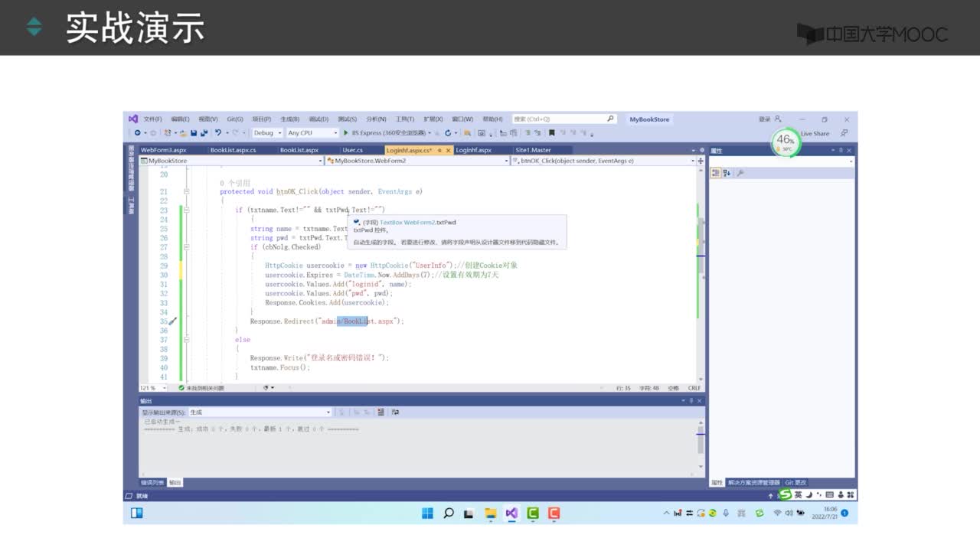Open the Git(G) menu
Image resolution: width=980 pixels, height=551 pixels.
click(x=235, y=119)
